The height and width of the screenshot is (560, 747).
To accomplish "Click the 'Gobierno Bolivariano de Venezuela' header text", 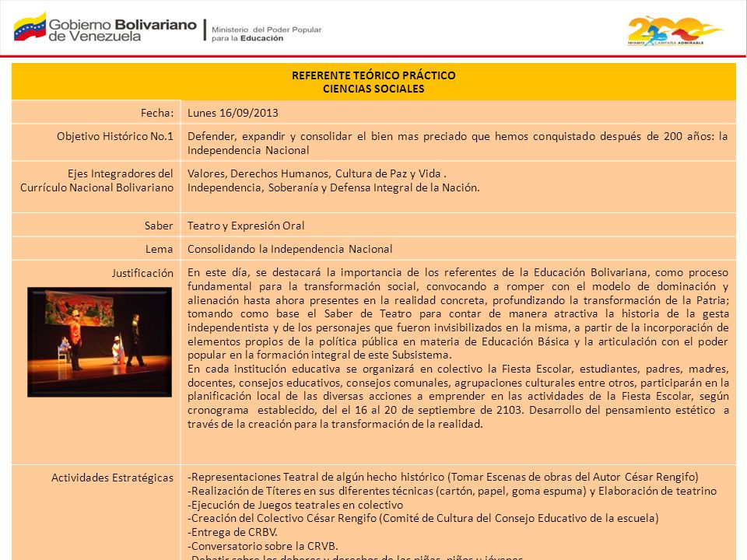I will [122, 30].
